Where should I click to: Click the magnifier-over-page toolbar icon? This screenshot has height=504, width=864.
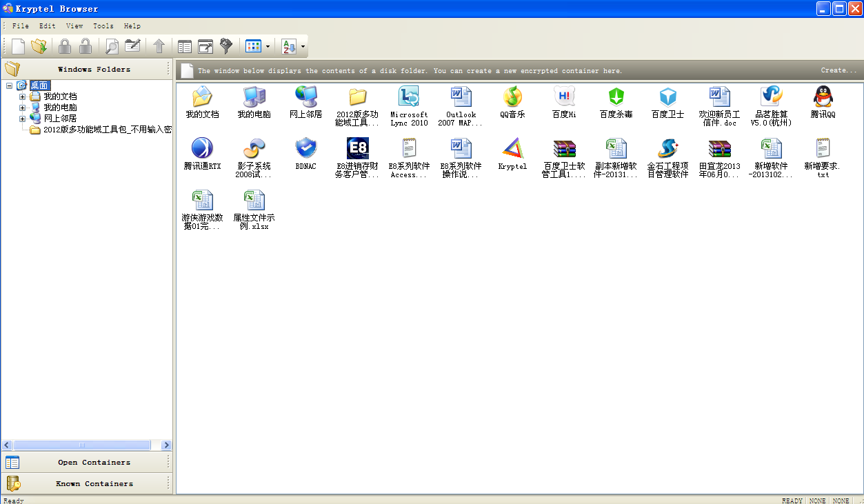111,46
